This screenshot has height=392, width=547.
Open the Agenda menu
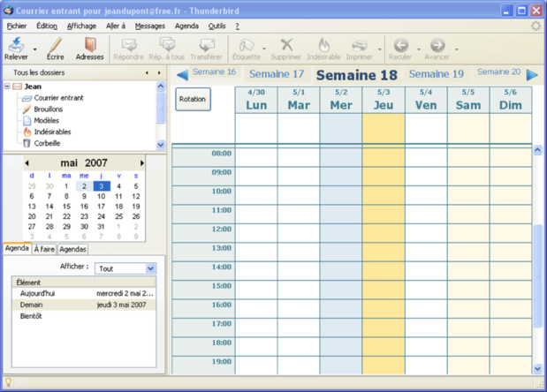pyautogui.click(x=186, y=26)
